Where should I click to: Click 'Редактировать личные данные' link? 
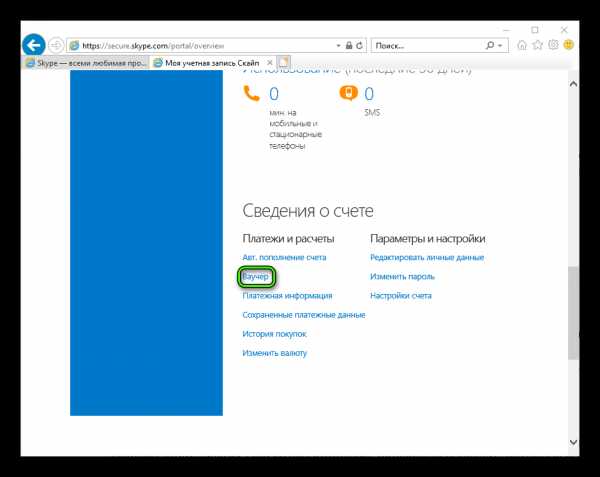coord(426,257)
